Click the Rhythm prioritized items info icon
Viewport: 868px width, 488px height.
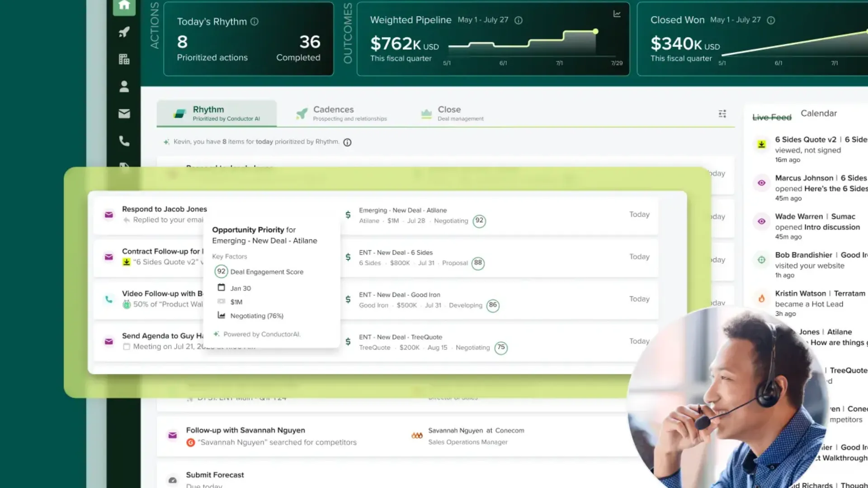point(347,142)
